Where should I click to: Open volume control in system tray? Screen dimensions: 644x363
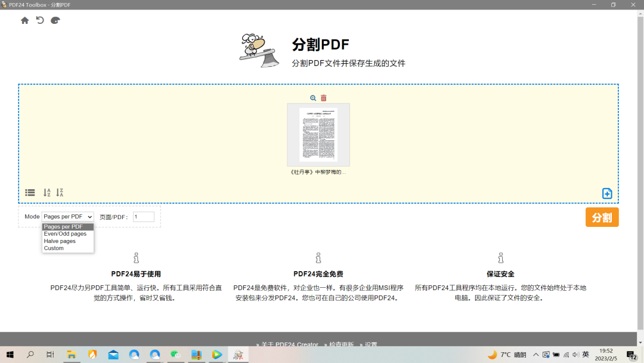[575, 355]
